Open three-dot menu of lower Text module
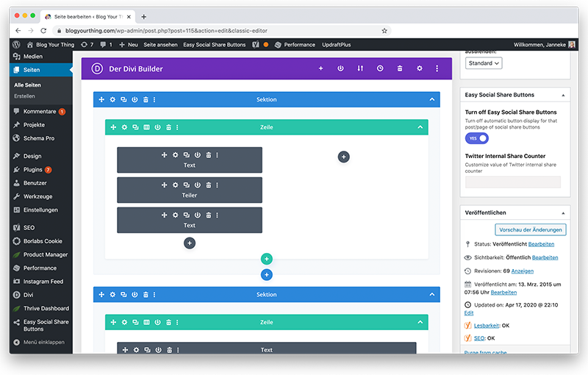The image size is (588, 375). tap(217, 215)
